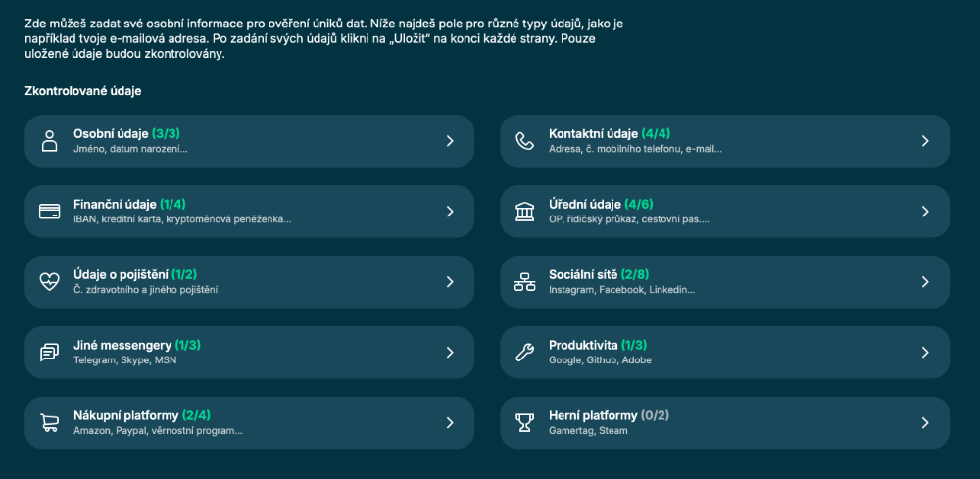Click the chat bubbles icon for Jiné messengery
This screenshot has height=479, width=980.
tap(49, 353)
